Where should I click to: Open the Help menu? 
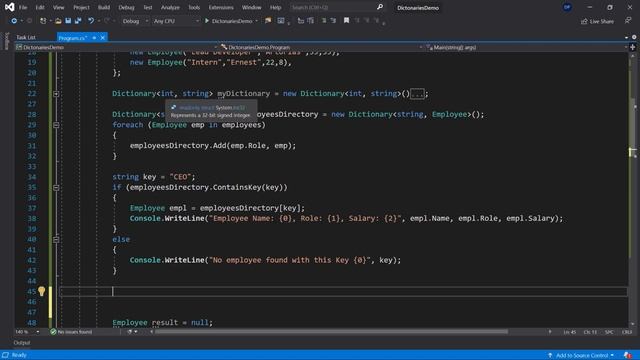click(276, 7)
